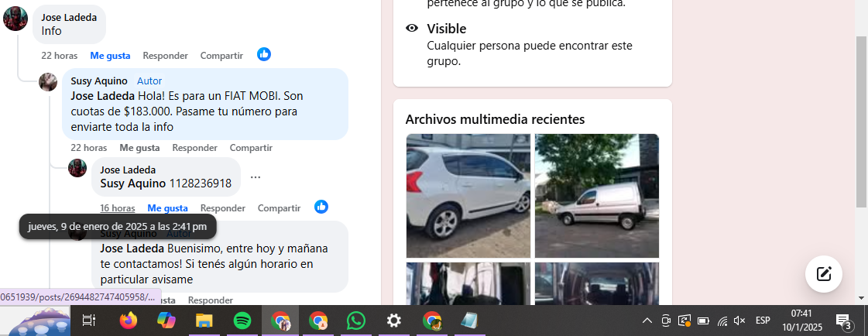Click the phone number 1128236918 text
Image resolution: width=868 pixels, height=336 pixels.
[x=201, y=183]
